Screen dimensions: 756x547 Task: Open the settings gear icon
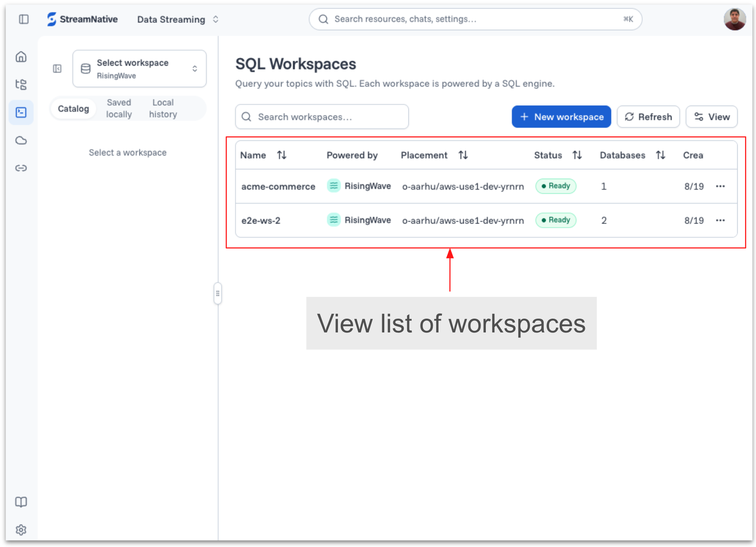tap(21, 530)
